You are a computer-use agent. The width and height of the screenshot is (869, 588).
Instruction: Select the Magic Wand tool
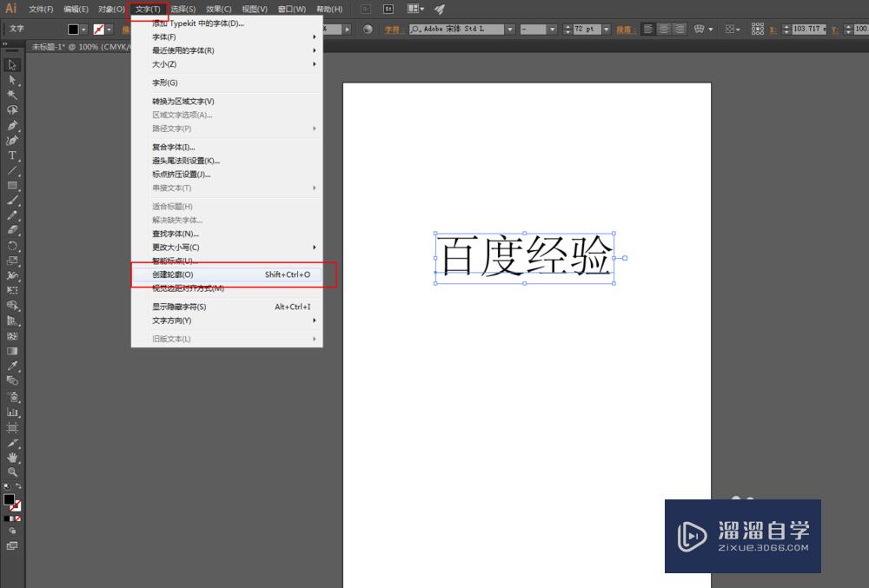pos(12,95)
